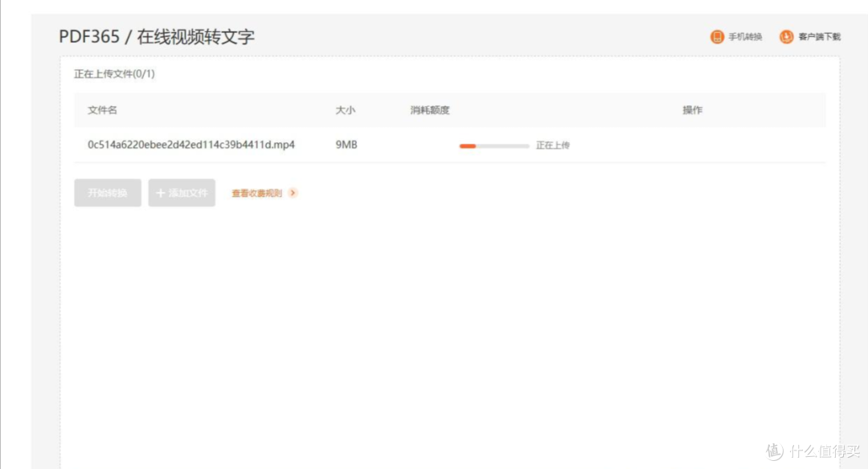The height and width of the screenshot is (469, 868).
Task: Click the plus icon in 添加文件
Action: pos(161,193)
